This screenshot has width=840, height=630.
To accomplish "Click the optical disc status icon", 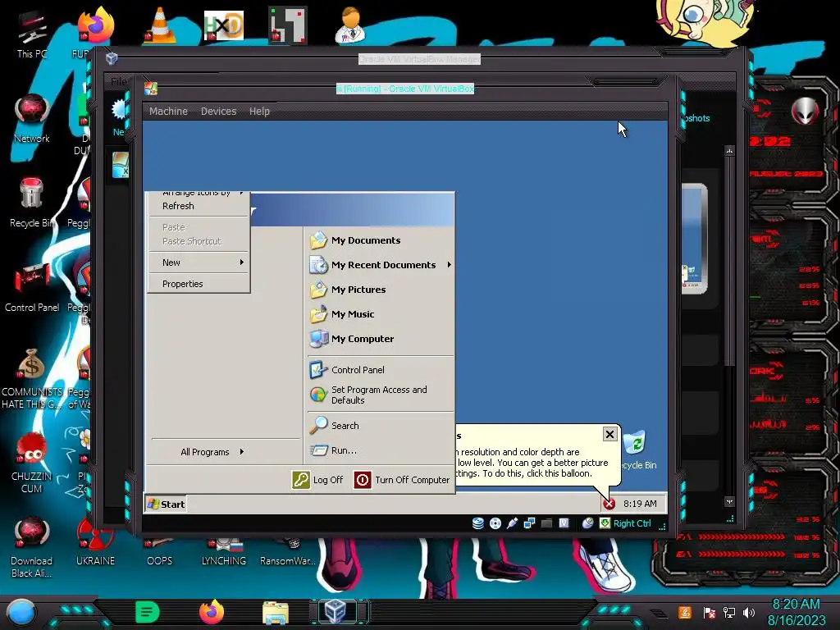I will [495, 523].
